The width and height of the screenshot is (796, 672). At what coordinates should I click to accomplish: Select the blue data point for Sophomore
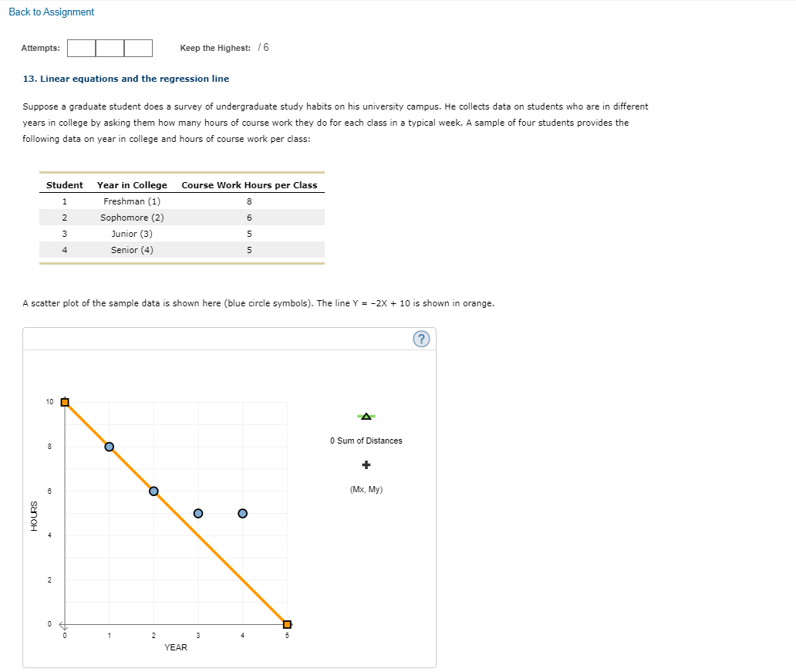click(x=153, y=491)
